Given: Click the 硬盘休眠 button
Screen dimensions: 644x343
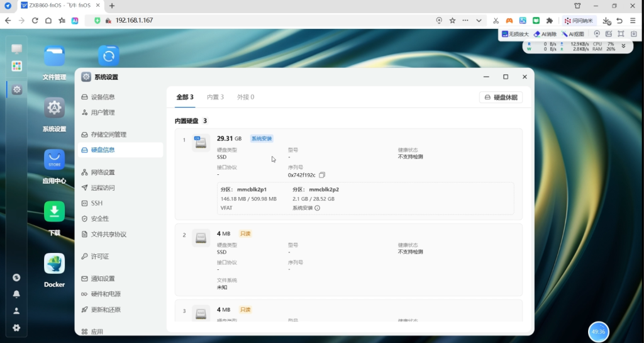Looking at the screenshot, I should coord(501,98).
